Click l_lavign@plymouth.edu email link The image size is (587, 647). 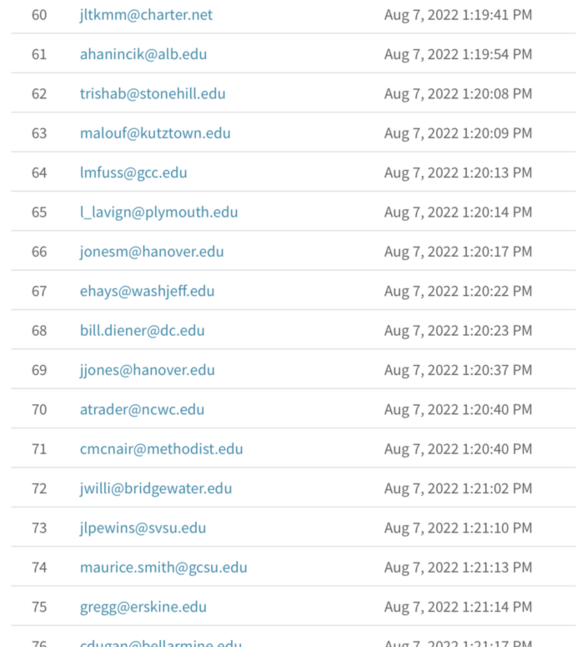tap(159, 213)
